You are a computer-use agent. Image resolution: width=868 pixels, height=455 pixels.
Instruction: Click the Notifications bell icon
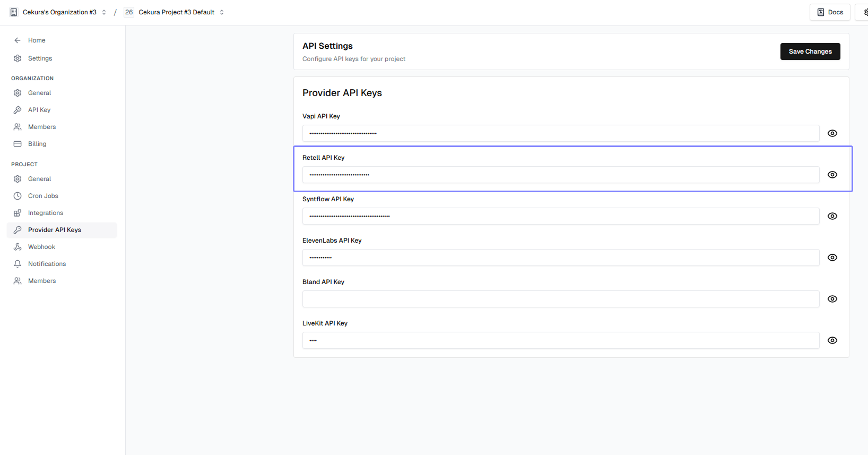click(x=18, y=264)
